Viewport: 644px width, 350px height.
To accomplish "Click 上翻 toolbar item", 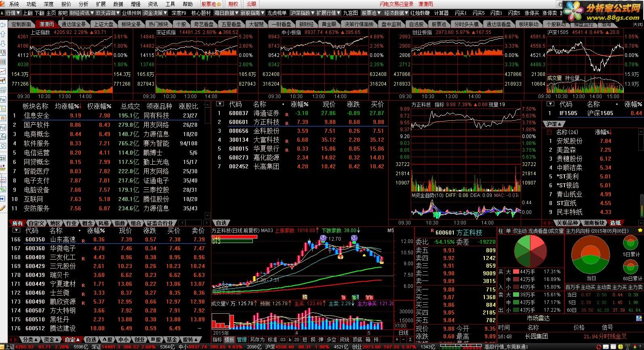I will pyautogui.click(x=28, y=13).
